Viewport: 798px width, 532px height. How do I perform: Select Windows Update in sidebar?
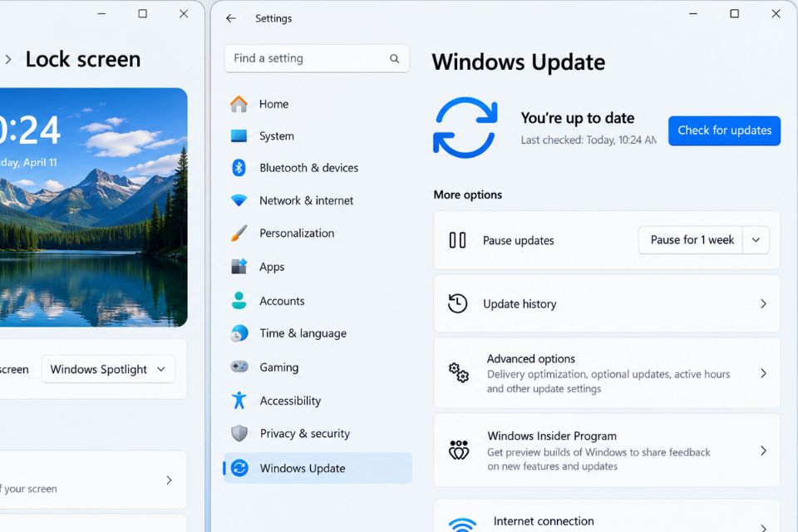318,468
